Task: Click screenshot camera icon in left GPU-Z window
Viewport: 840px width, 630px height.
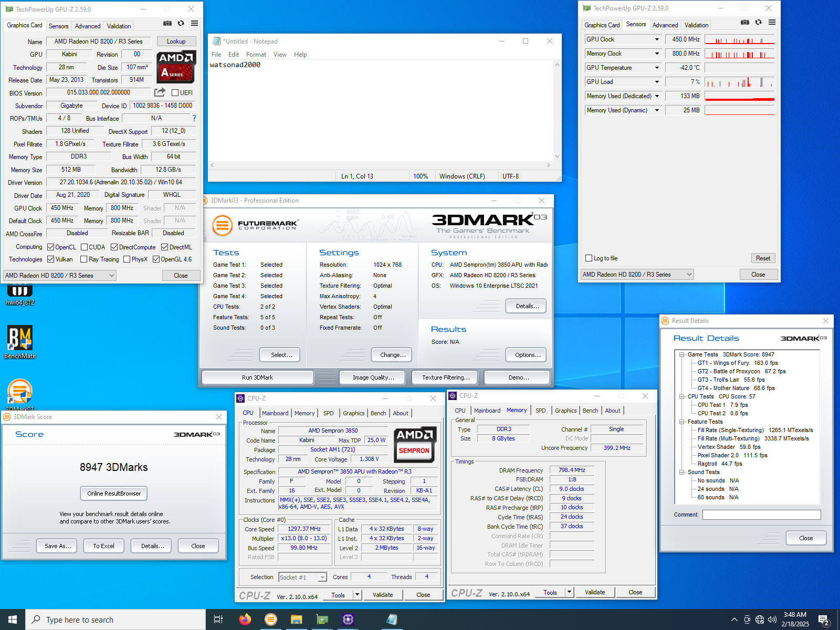Action: [x=167, y=23]
